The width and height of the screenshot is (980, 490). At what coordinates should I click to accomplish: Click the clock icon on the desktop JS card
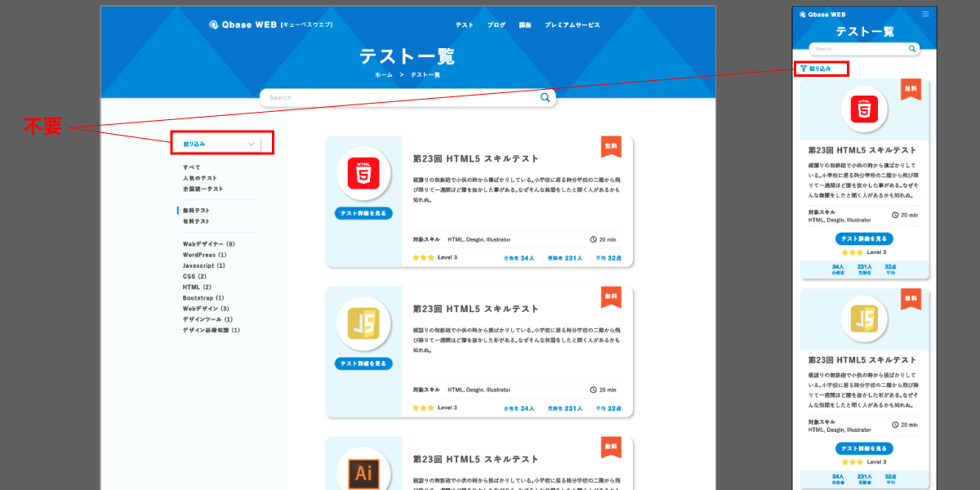coord(593,390)
